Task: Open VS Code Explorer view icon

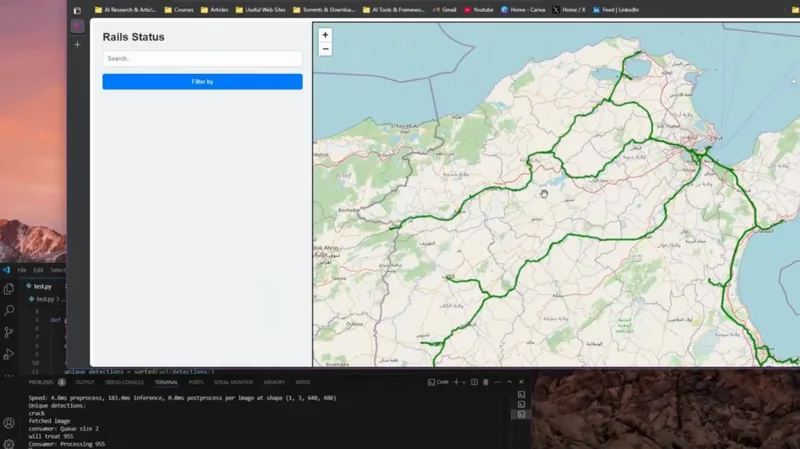Action: pos(9,289)
